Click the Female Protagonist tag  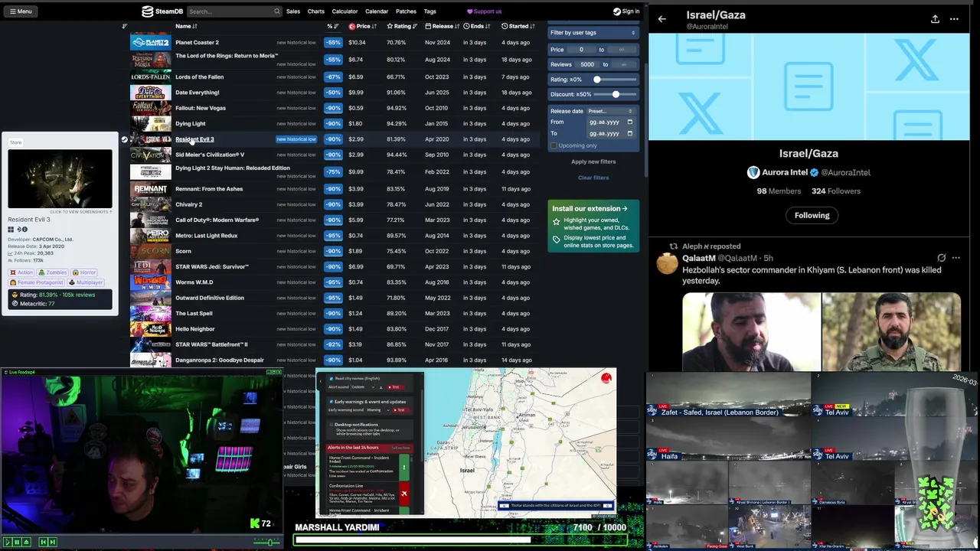[x=36, y=282]
